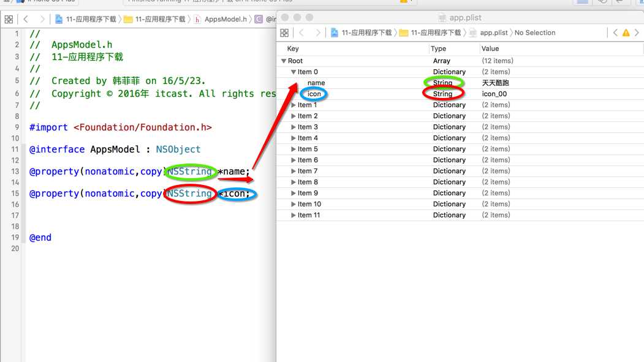
Task: Click the @end keyword
Action: 40,238
